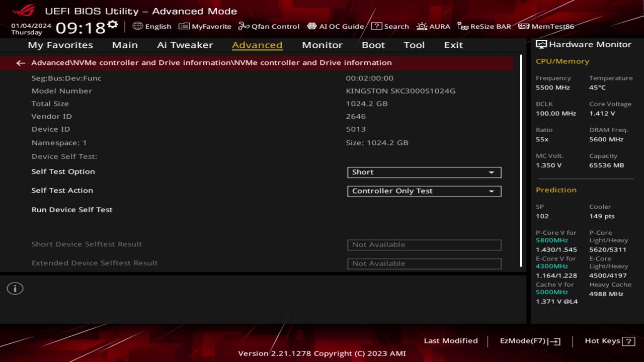Click the EzMode arrow icon
The height and width of the screenshot is (362, 644).
click(x=554, y=341)
